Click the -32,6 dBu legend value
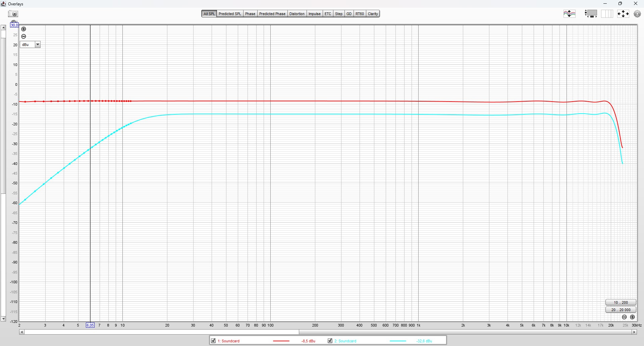 pos(424,341)
